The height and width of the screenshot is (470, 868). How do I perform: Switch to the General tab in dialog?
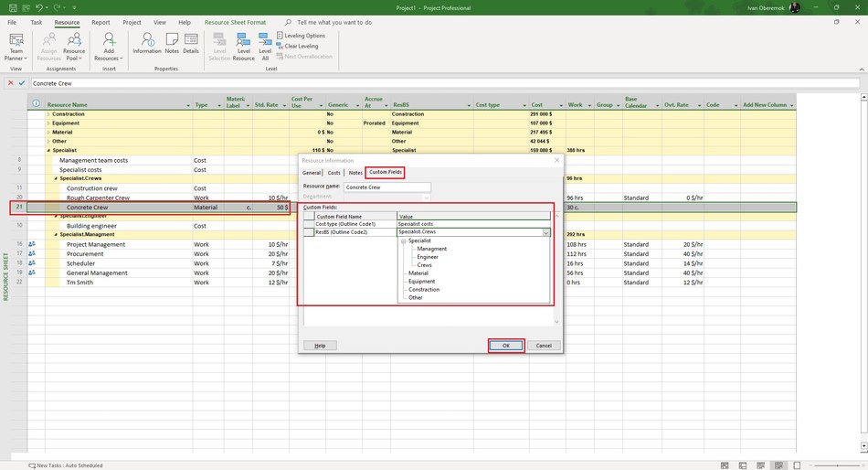tap(311, 173)
